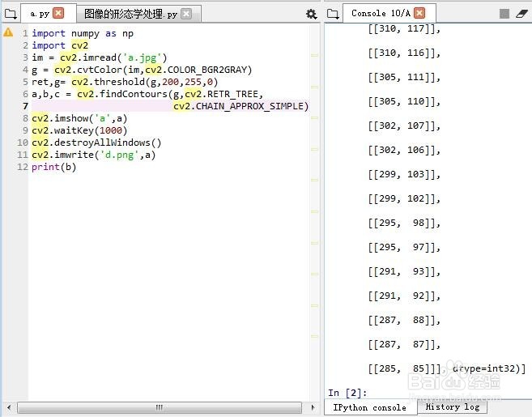Click the cv2.imwrite('d.png',a) line
Viewport: 532px width, 417px height.
click(x=94, y=155)
